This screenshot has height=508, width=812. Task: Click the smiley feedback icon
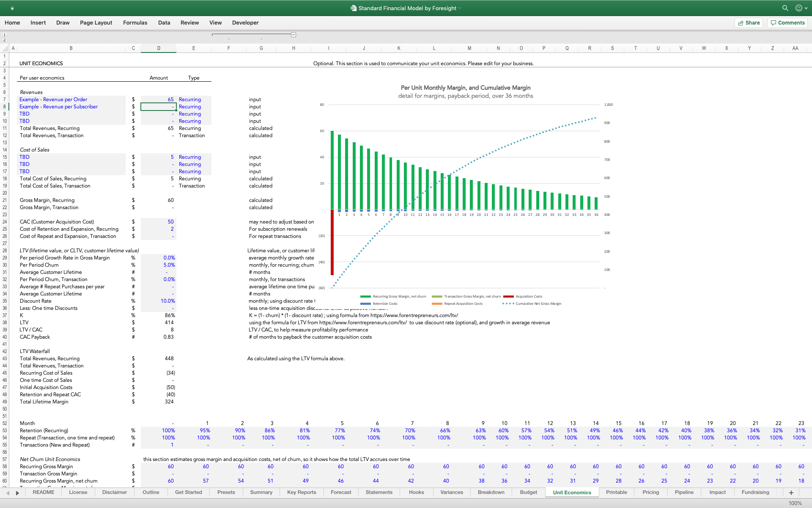pyautogui.click(x=798, y=8)
